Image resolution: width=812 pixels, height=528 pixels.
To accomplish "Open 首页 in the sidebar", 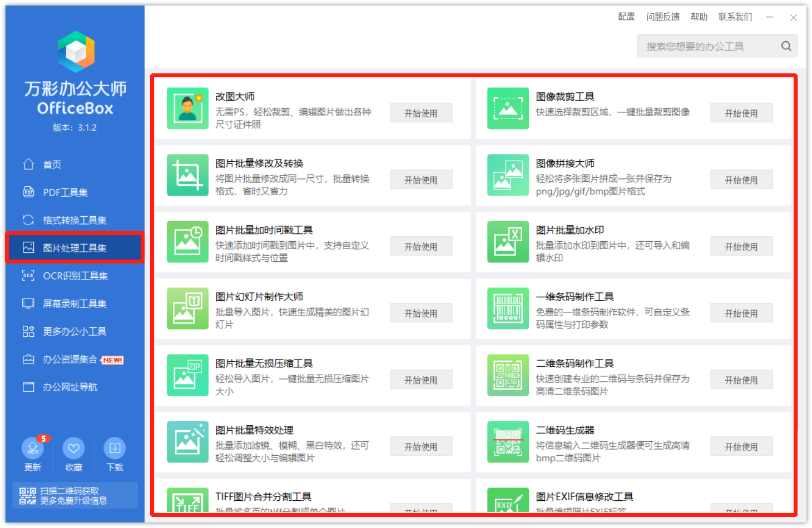I will pyautogui.click(x=75, y=165).
